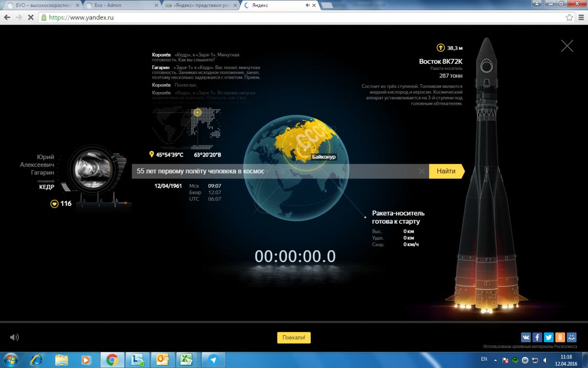This screenshot has width=588, height=368.
Task: Open Windows Media Player from the taskbar
Action: (86, 359)
